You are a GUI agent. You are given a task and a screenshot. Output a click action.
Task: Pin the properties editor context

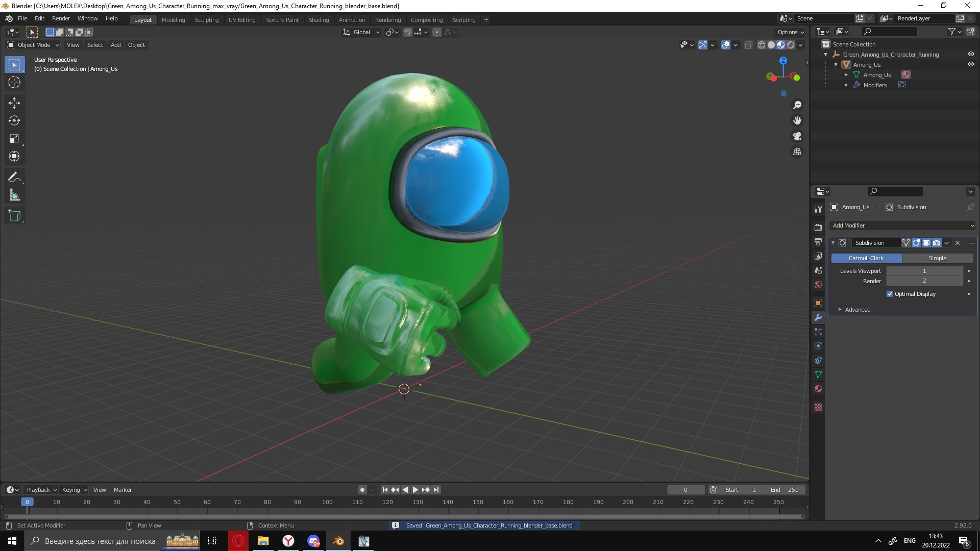[x=970, y=207]
